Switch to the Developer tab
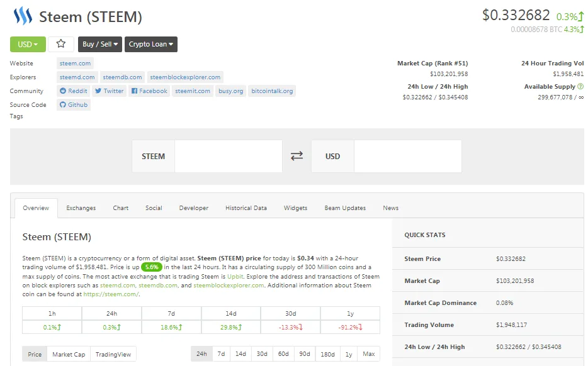This screenshot has width=588, height=366. click(193, 208)
